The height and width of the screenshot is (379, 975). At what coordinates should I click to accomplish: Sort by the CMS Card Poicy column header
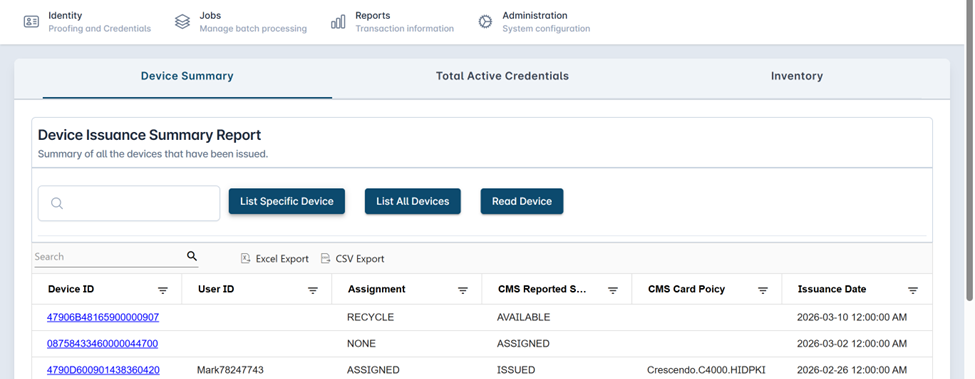(686, 289)
